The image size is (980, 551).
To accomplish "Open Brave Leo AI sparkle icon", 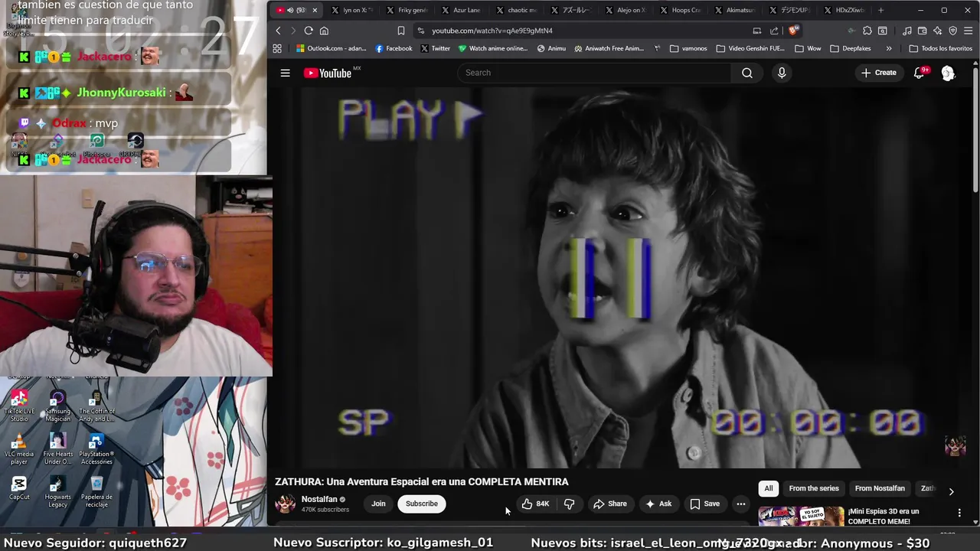I will (x=938, y=31).
